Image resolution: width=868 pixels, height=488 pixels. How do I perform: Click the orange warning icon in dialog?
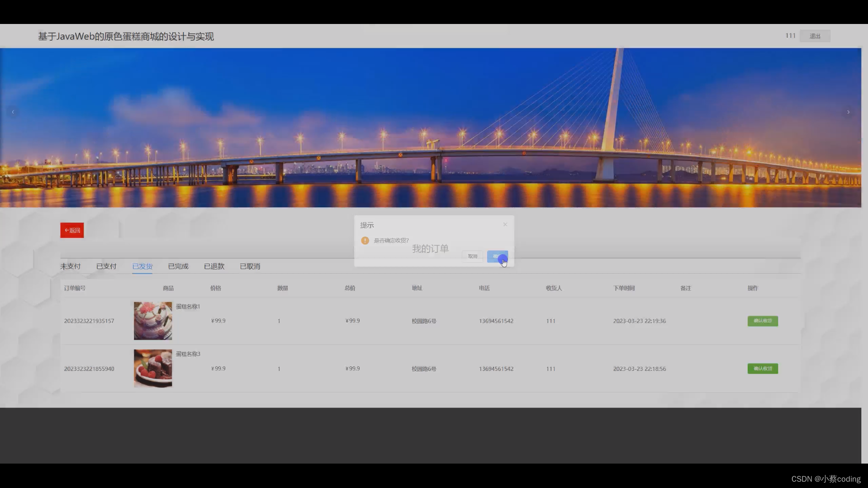tap(365, 241)
